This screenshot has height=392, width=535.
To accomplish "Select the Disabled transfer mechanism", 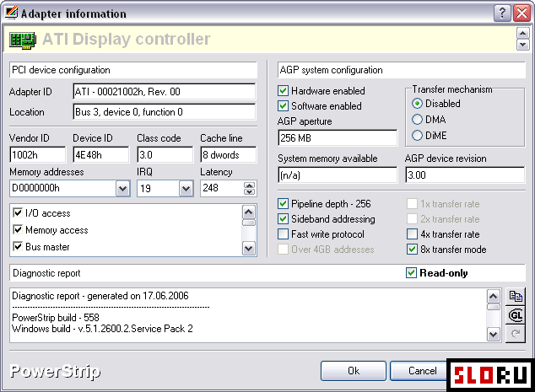I will (x=417, y=104).
